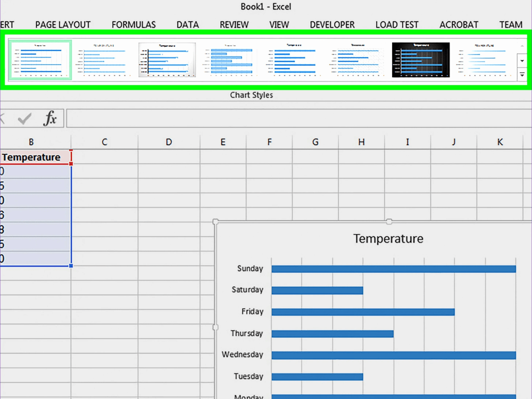Viewport: 532px width, 399px height.
Task: Click the Friday axis label
Action: 252,311
